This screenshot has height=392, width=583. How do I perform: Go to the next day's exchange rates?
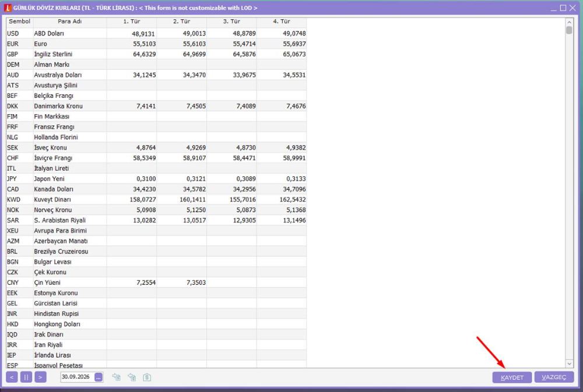[x=41, y=377]
